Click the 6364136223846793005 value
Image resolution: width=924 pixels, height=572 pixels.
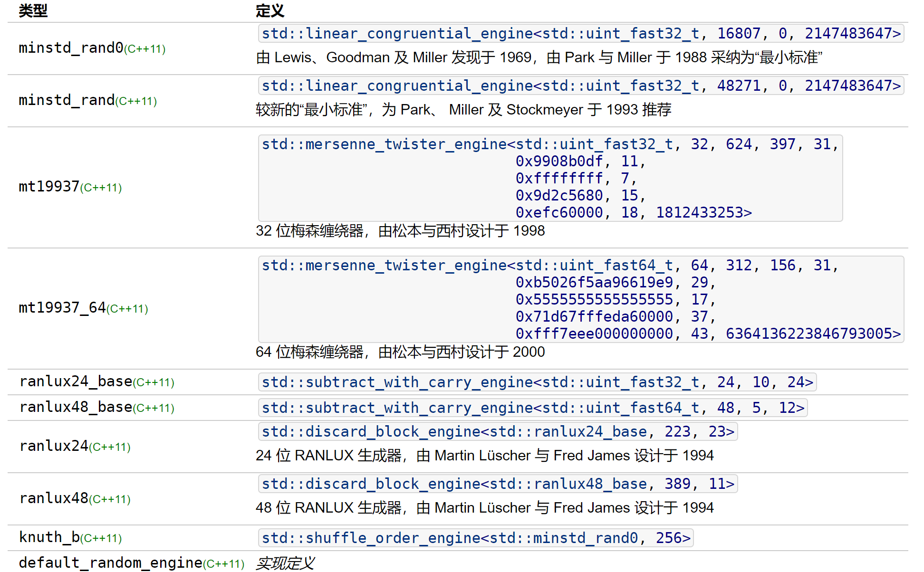point(808,334)
